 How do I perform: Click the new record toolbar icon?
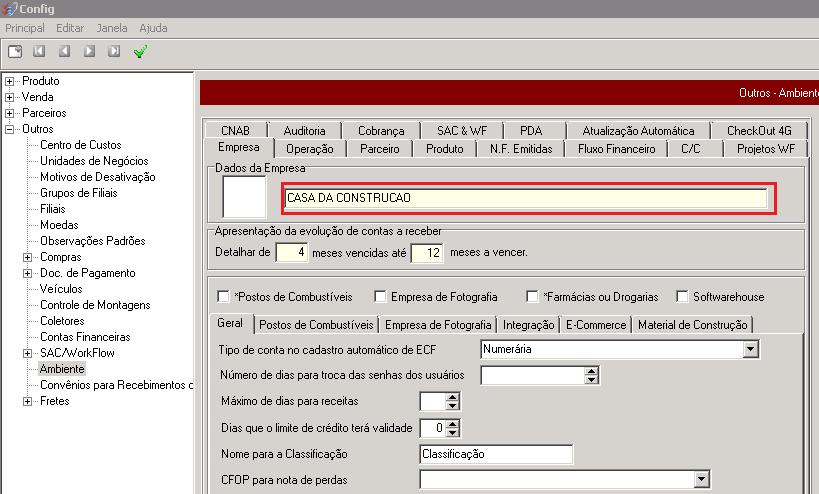pos(15,51)
